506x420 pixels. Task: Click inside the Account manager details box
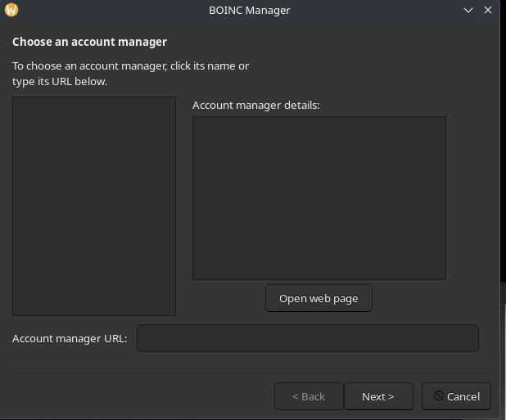pyautogui.click(x=319, y=197)
